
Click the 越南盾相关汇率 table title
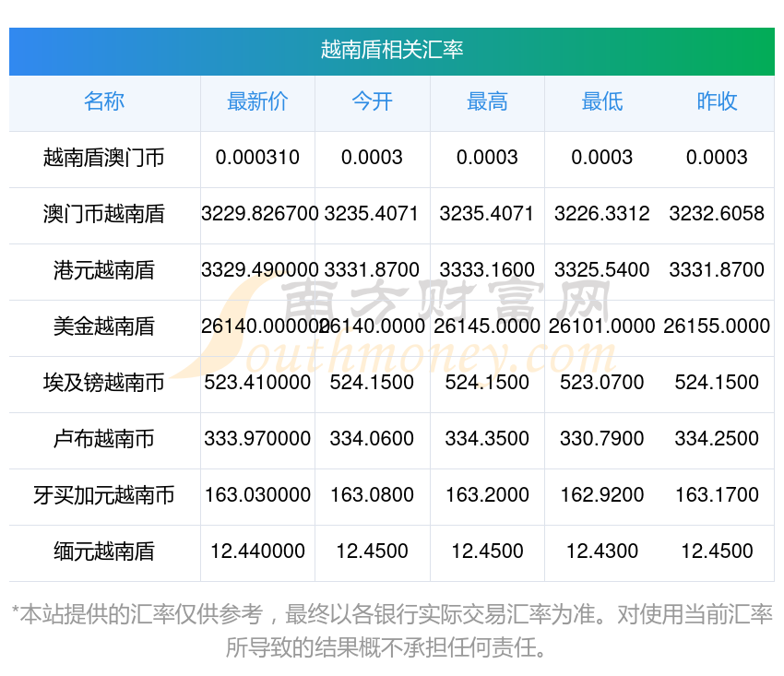(x=392, y=50)
